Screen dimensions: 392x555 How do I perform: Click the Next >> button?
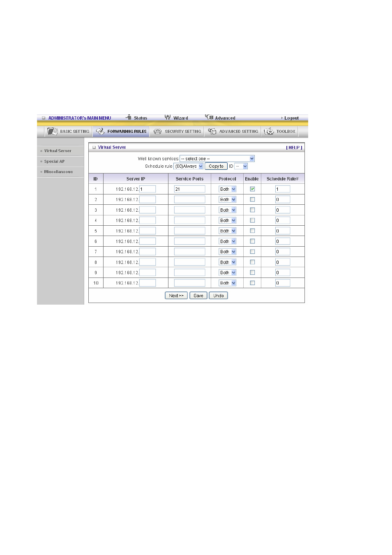pos(176,296)
